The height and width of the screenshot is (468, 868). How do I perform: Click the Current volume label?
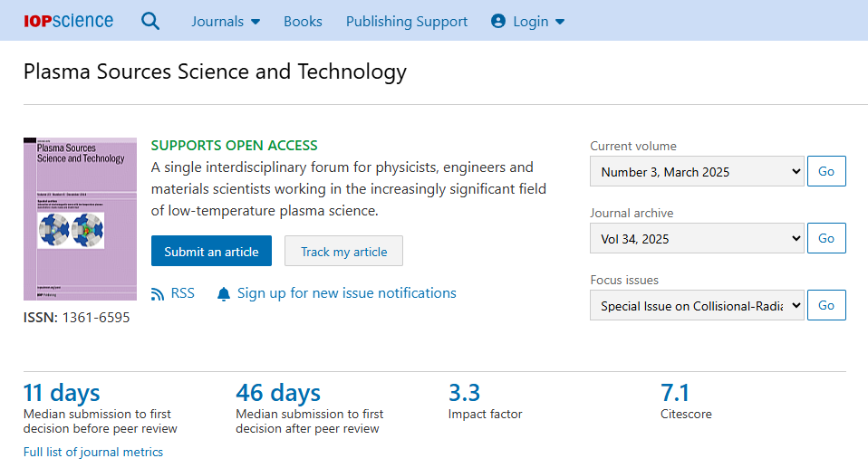click(x=633, y=146)
